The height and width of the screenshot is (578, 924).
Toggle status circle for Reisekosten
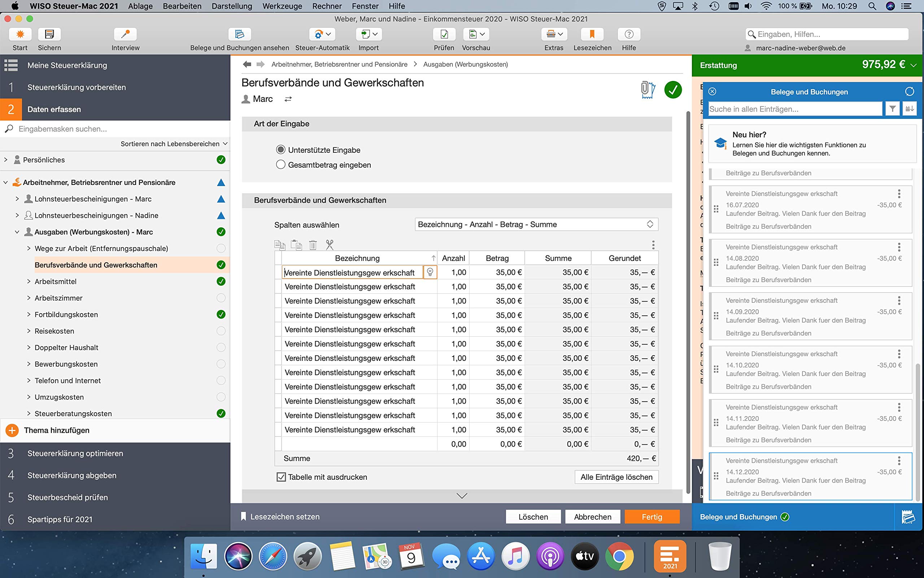pos(221,331)
